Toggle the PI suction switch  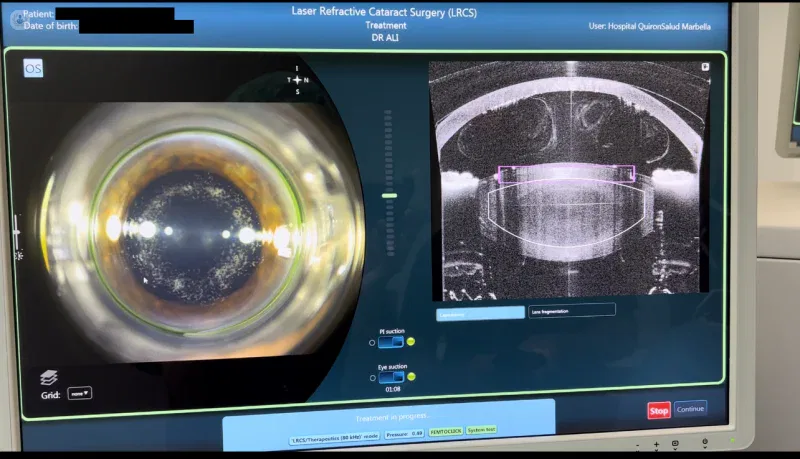[x=391, y=342]
